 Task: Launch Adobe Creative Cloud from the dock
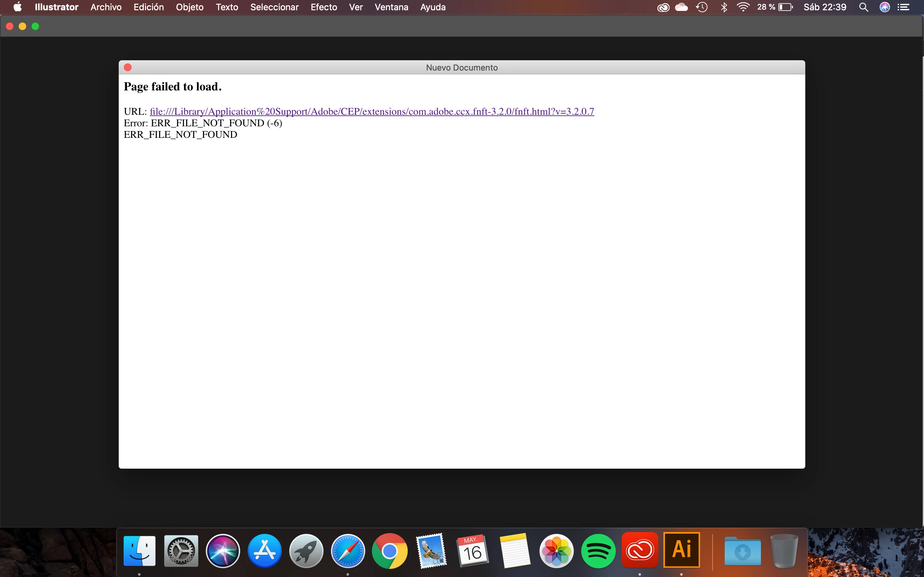click(x=639, y=550)
